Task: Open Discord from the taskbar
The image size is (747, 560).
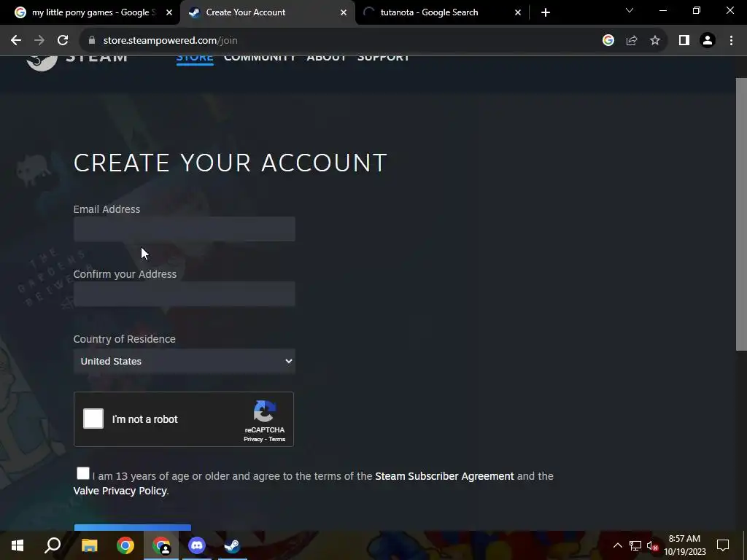Action: [x=197, y=545]
